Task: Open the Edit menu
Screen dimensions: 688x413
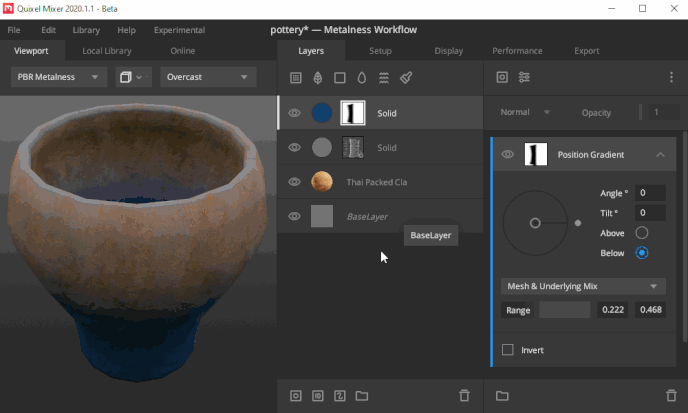Action: click(x=48, y=30)
